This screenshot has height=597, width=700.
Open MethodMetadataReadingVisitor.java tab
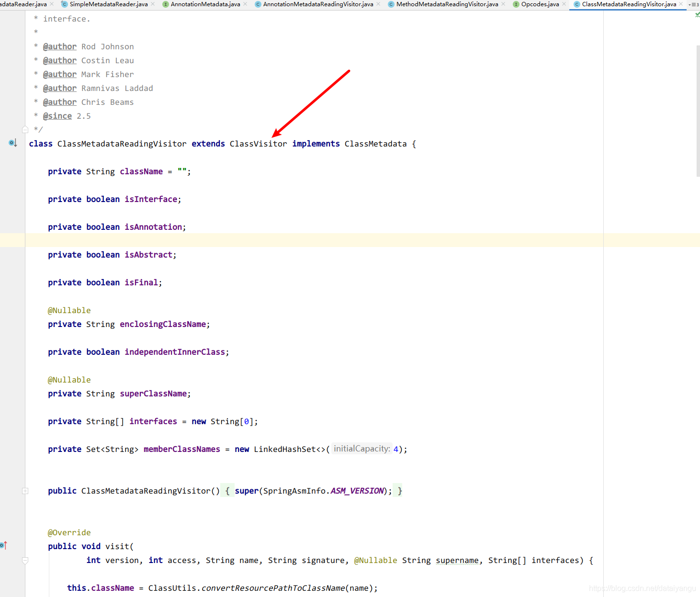point(447,4)
